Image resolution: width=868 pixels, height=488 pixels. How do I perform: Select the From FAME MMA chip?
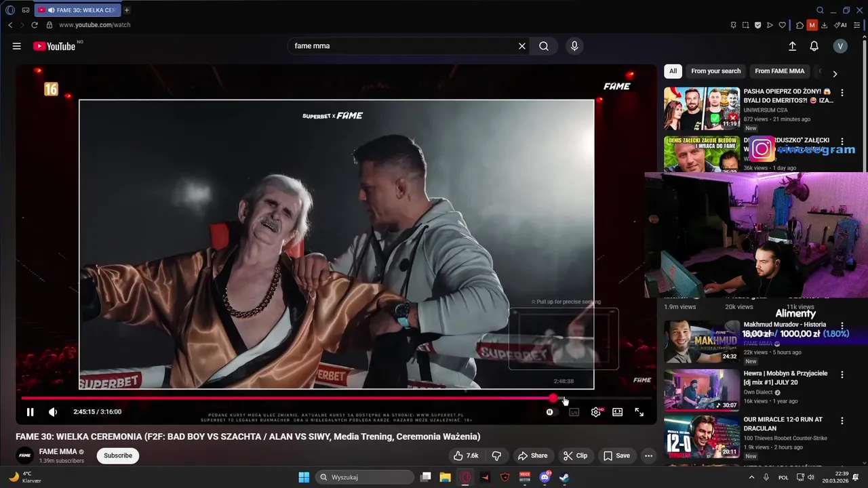coord(779,71)
